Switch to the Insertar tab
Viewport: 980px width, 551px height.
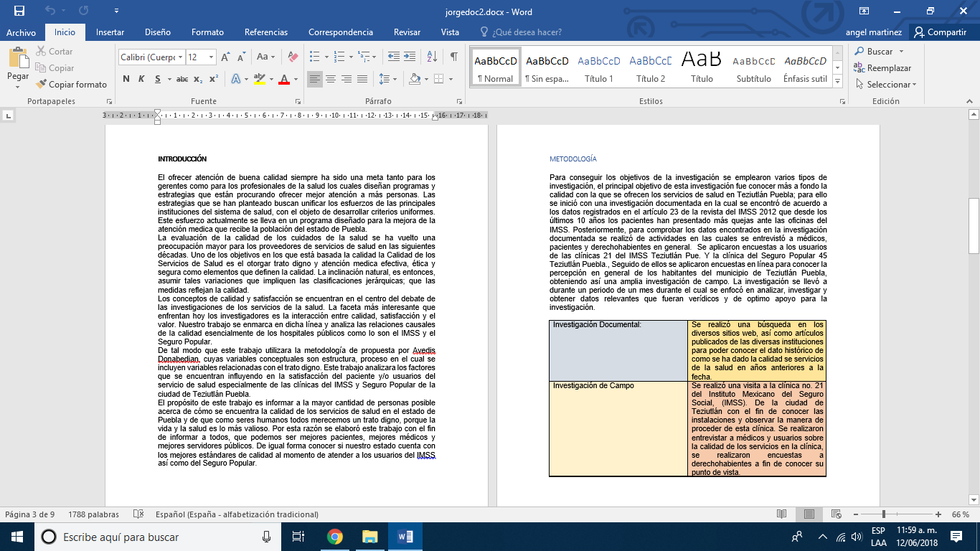tap(110, 32)
